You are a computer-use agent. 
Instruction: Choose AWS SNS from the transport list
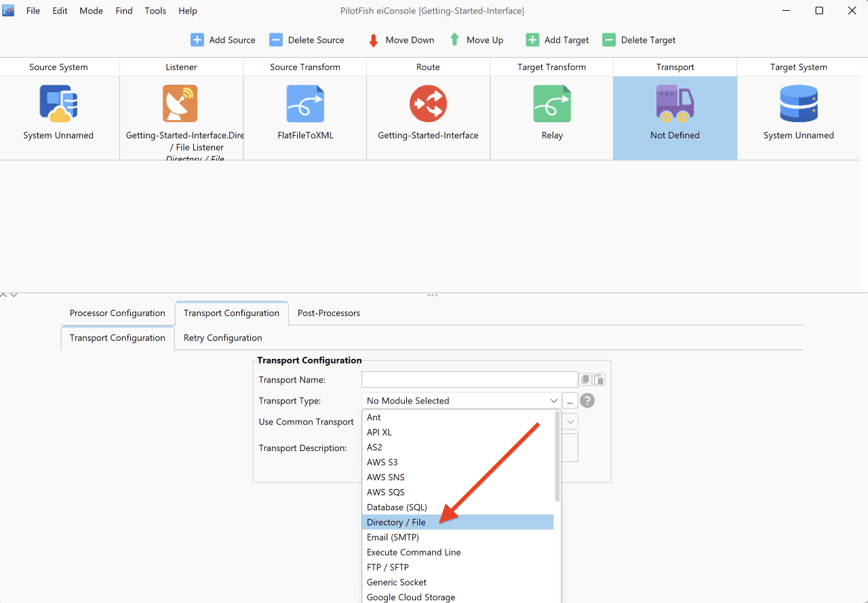458,477
